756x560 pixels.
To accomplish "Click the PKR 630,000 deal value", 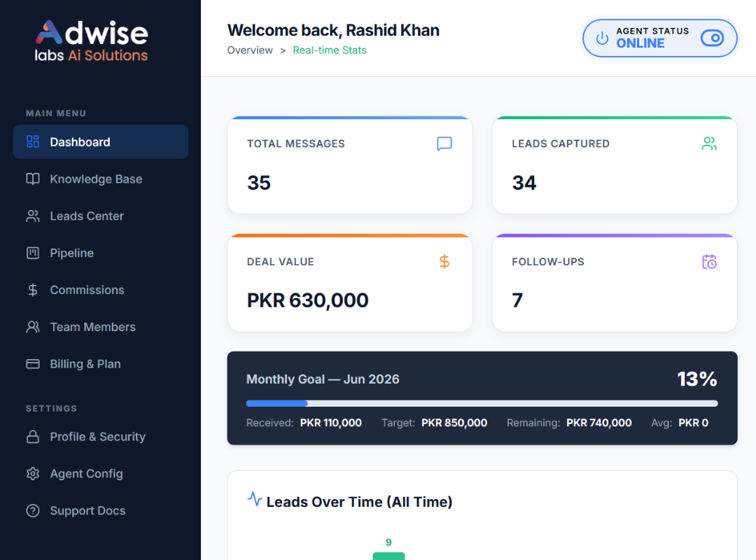I will (307, 300).
